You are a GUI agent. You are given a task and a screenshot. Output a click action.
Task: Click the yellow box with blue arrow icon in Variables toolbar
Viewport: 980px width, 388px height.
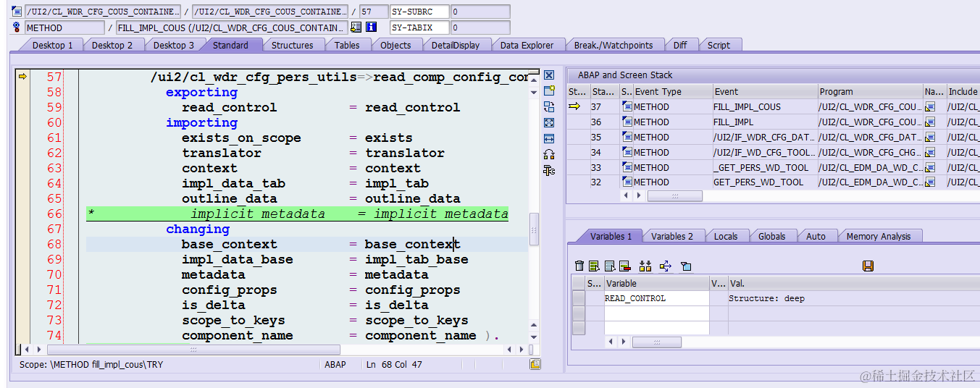point(666,266)
